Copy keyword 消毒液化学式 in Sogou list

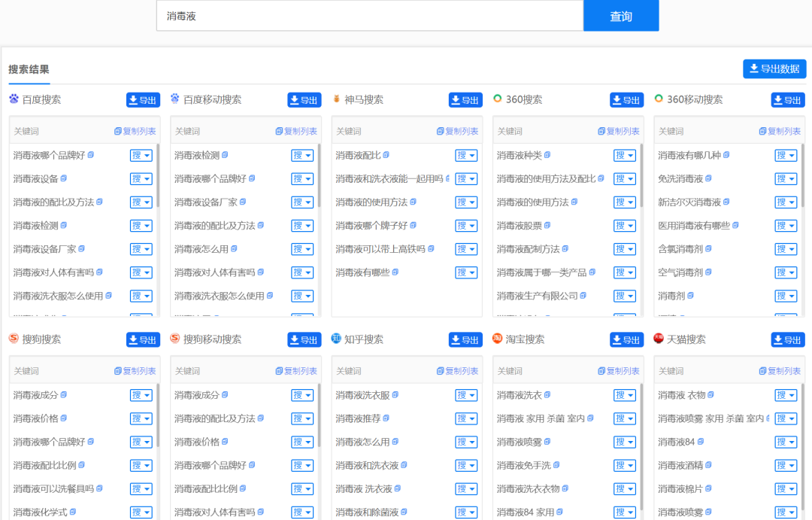pos(72,512)
